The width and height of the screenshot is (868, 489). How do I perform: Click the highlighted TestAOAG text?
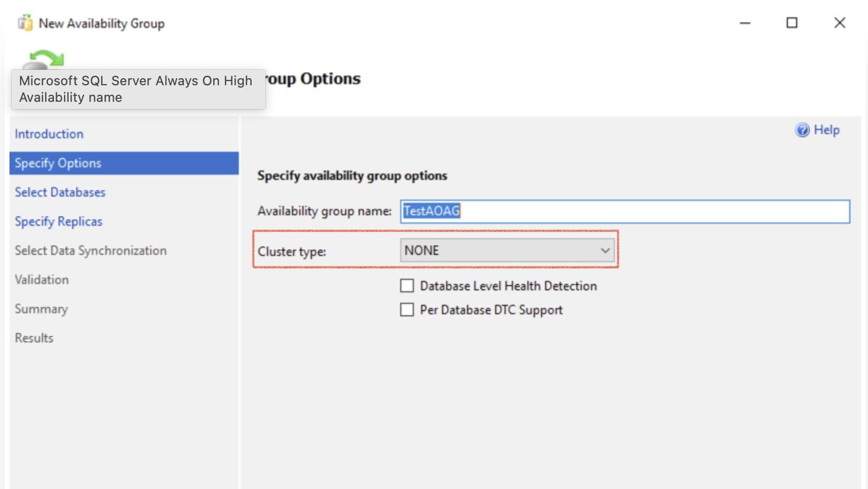click(430, 211)
